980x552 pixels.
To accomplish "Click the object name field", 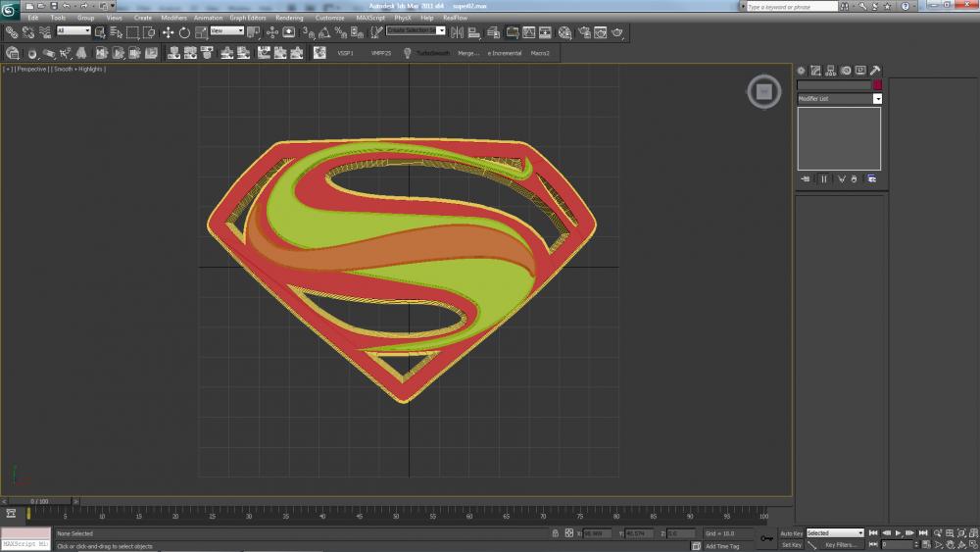I will pyautogui.click(x=834, y=85).
